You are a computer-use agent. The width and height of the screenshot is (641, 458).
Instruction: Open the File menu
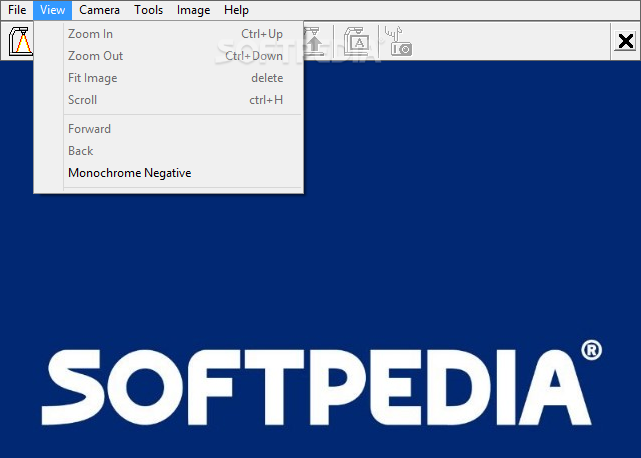coord(17,10)
